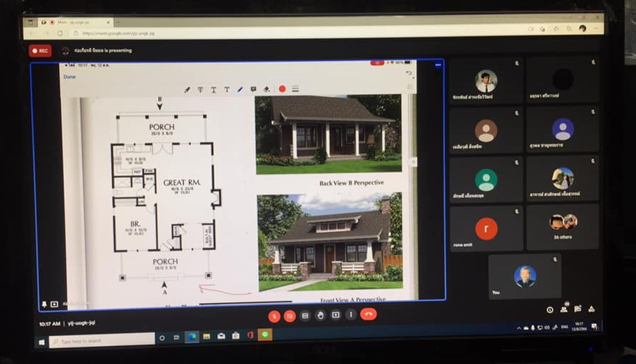636x364 pixels.
Task: Click Done in the shared markup screen
Action: tap(69, 77)
